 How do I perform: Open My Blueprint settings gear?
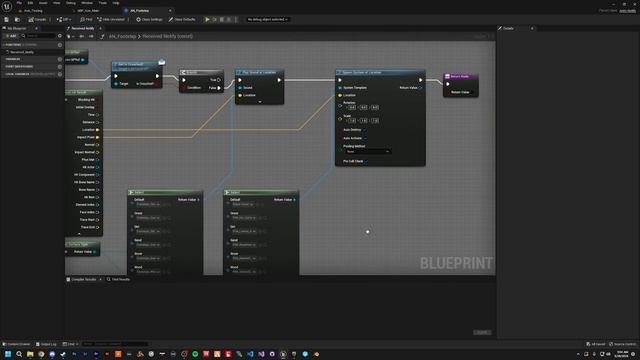(x=60, y=36)
